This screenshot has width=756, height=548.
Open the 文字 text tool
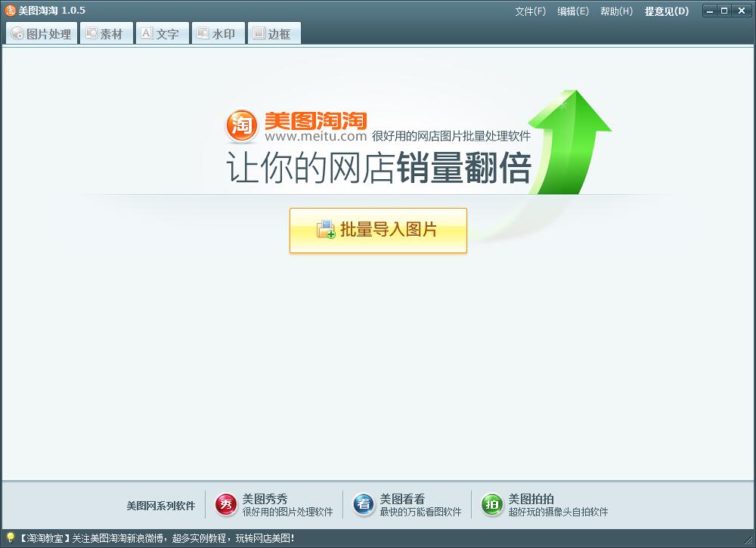[162, 33]
